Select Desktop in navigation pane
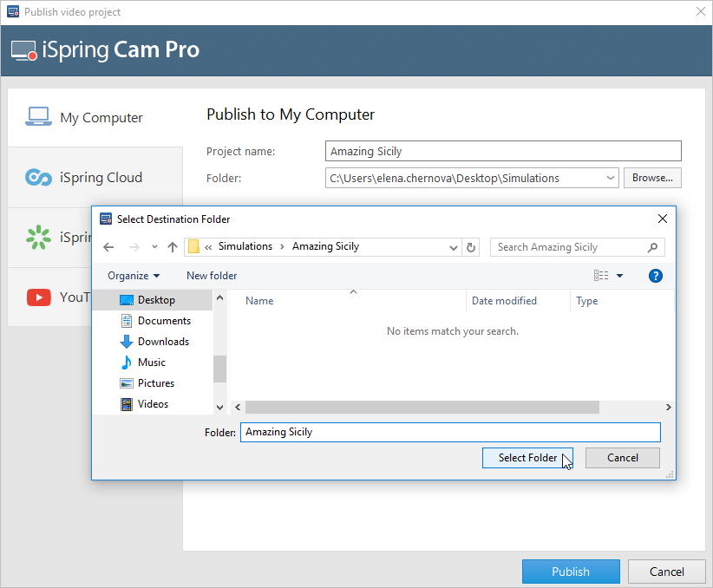This screenshot has width=713, height=588. pyautogui.click(x=153, y=300)
